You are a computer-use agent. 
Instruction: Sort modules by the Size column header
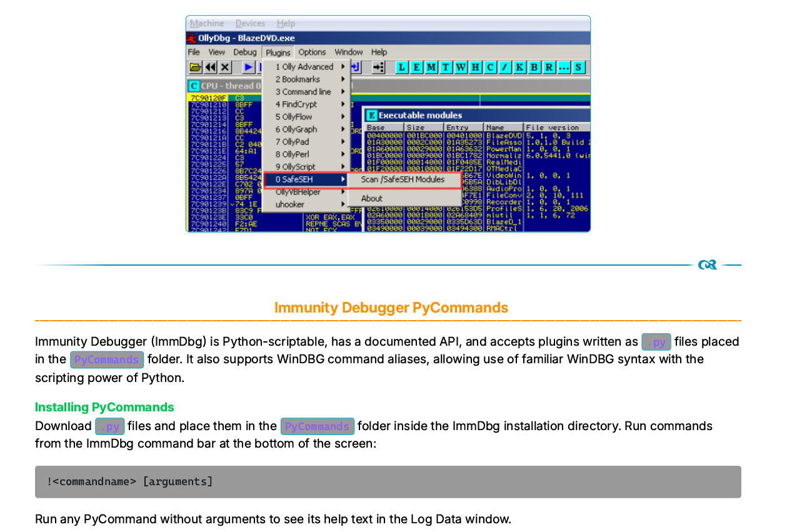pos(424,128)
